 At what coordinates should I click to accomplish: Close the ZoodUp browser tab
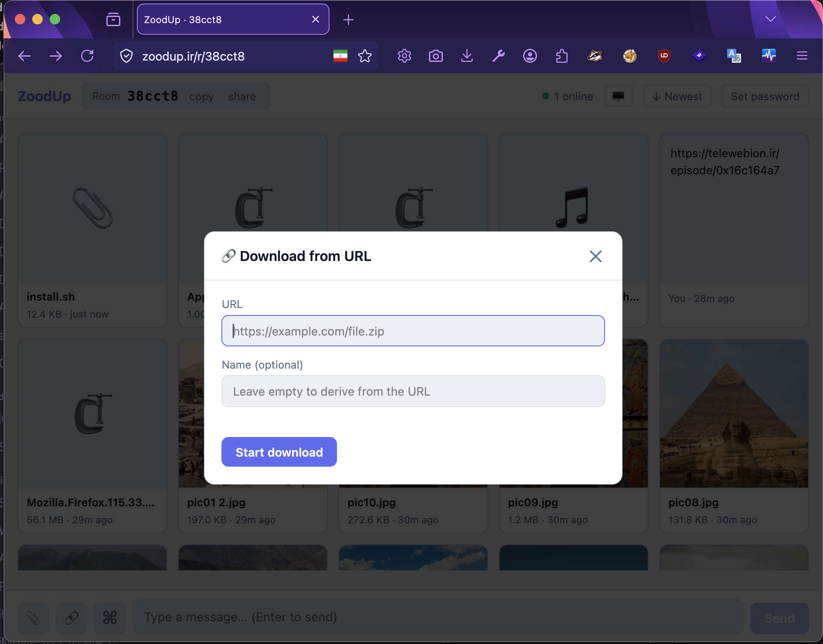click(316, 19)
